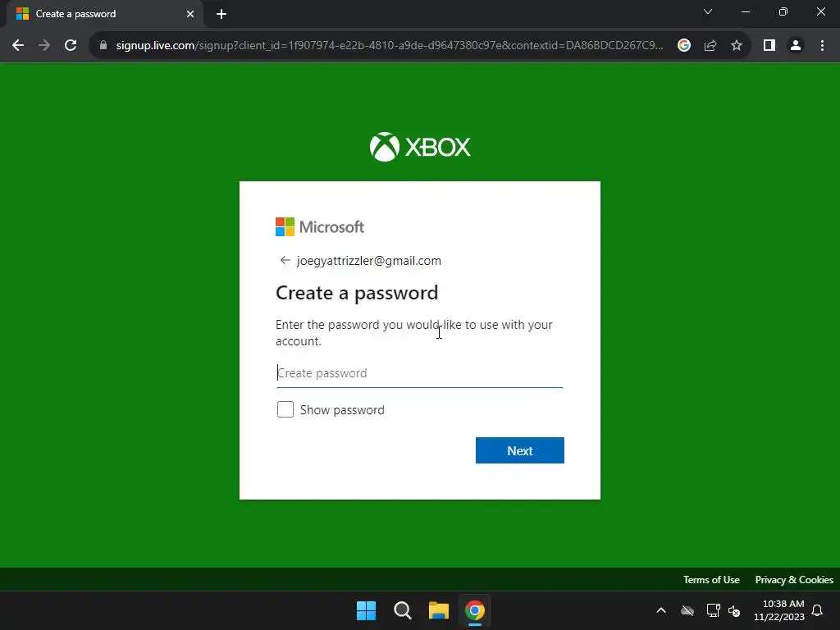
Task: Open Windows Search from the taskbar
Action: [402, 610]
